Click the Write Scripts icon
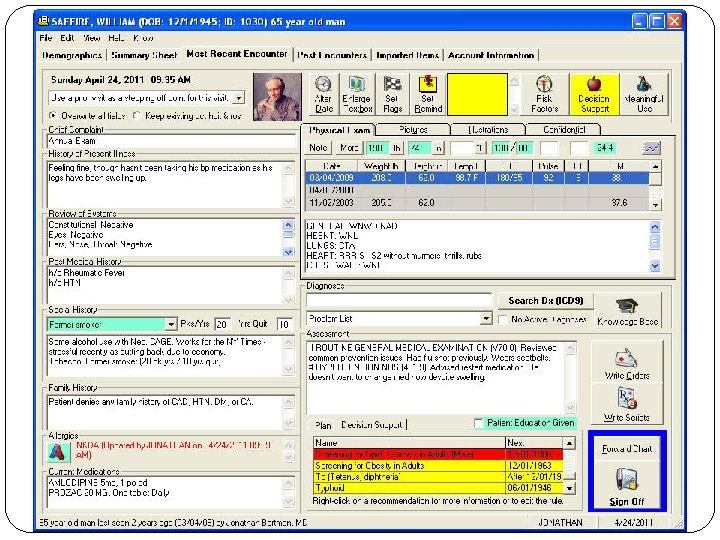Image resolution: width=720 pixels, height=540 pixels. pos(627,399)
